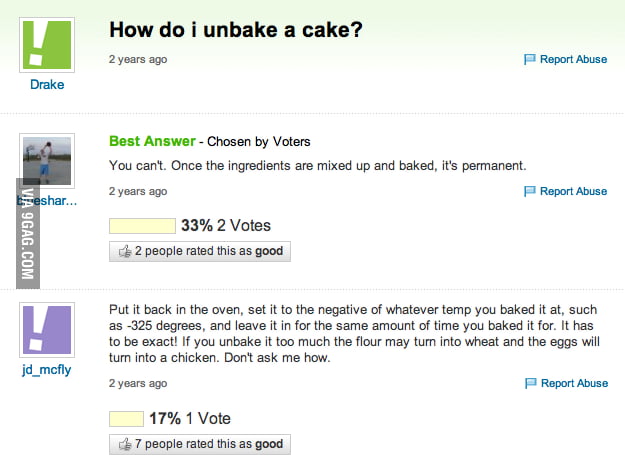Click the question title 'How do i unbake a cake?'
Viewport: 625px width, 468px height.
click(x=235, y=30)
